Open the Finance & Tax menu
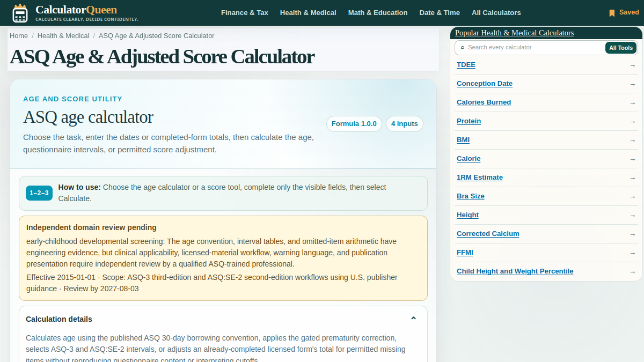 [x=245, y=13]
